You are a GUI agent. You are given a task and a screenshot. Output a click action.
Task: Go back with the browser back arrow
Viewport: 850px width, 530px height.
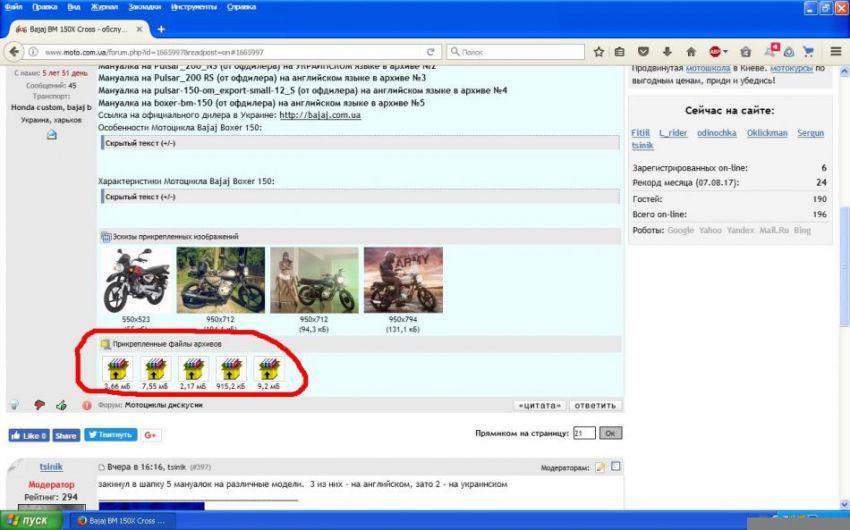click(x=14, y=52)
